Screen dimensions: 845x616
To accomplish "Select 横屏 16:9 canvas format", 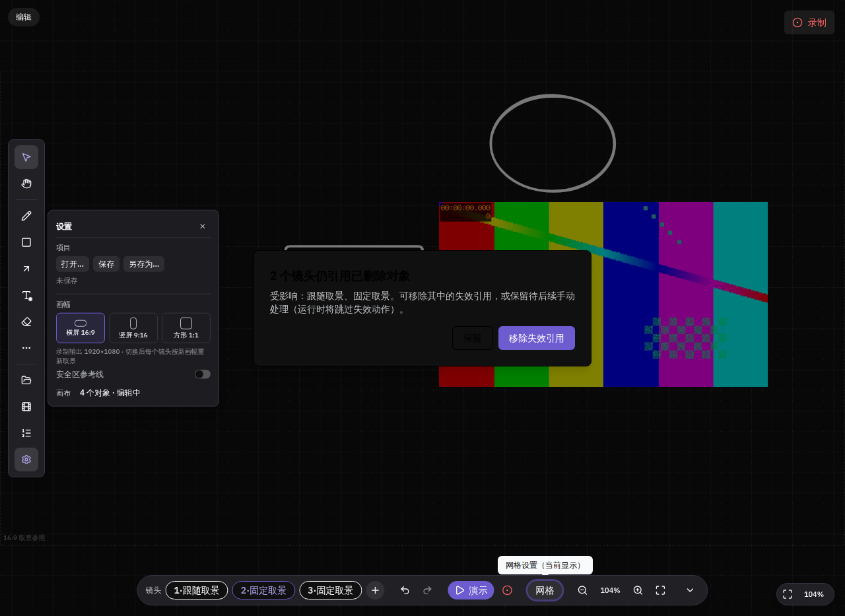I will pos(81,328).
